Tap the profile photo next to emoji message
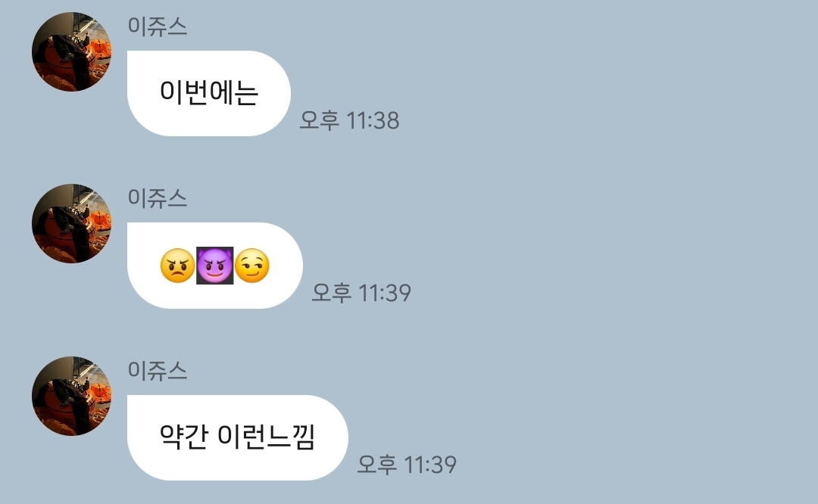The height and width of the screenshot is (504, 818). coord(72,223)
